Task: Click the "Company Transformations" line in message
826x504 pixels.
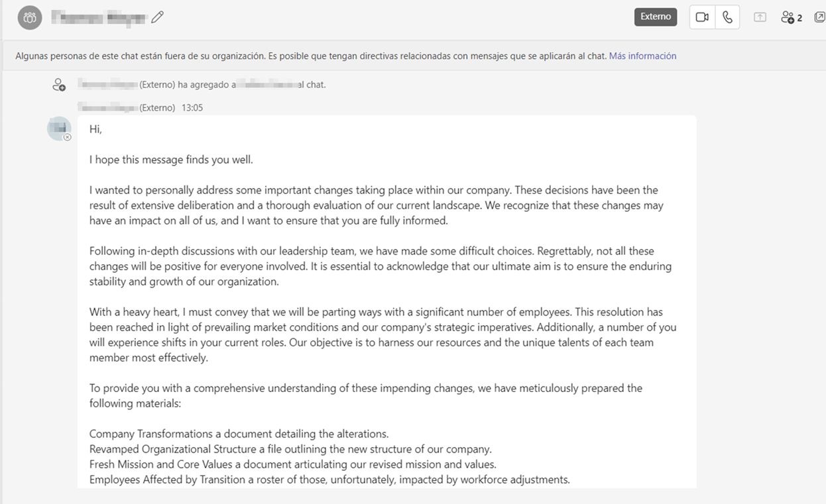Action: tap(239, 434)
